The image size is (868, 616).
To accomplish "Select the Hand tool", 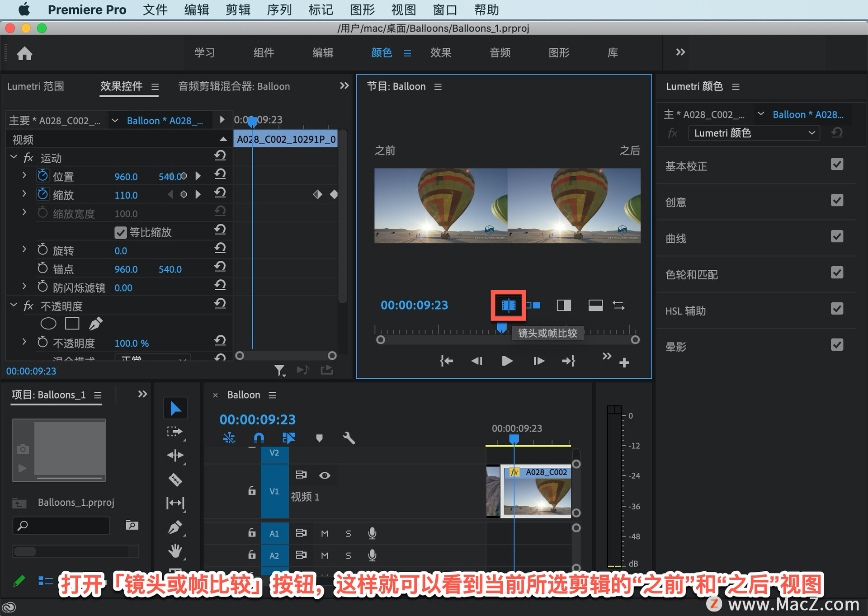I will tap(175, 551).
